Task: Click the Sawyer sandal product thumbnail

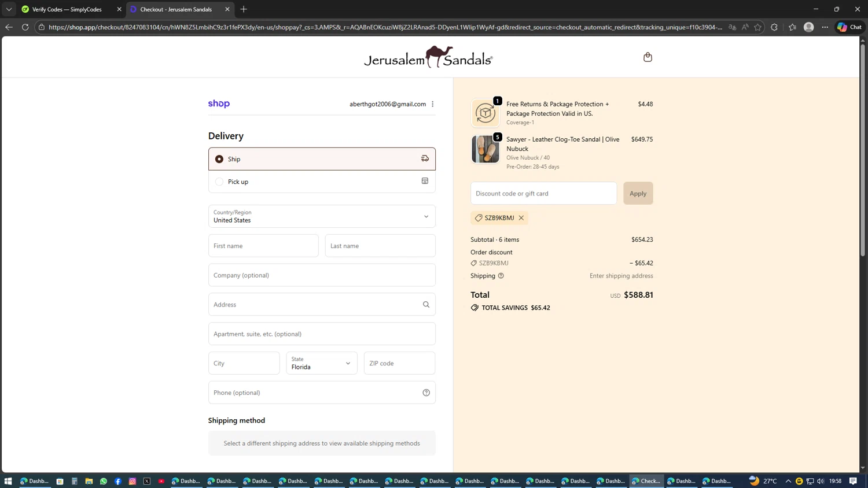Action: click(486, 149)
